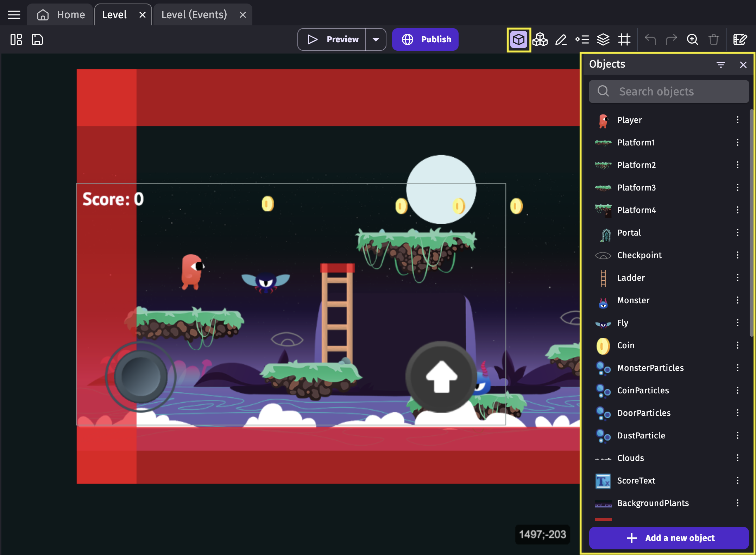Open the object groups panel icon
The height and width of the screenshot is (555, 756).
(540, 39)
